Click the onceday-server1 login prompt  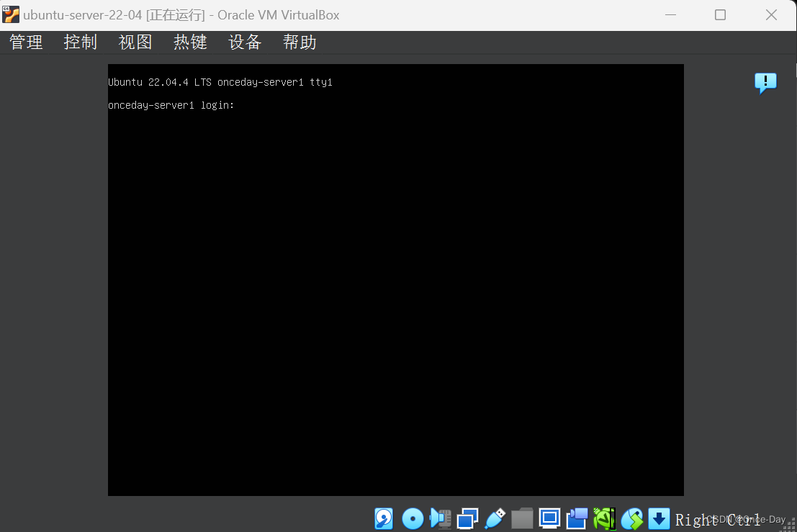pos(171,105)
